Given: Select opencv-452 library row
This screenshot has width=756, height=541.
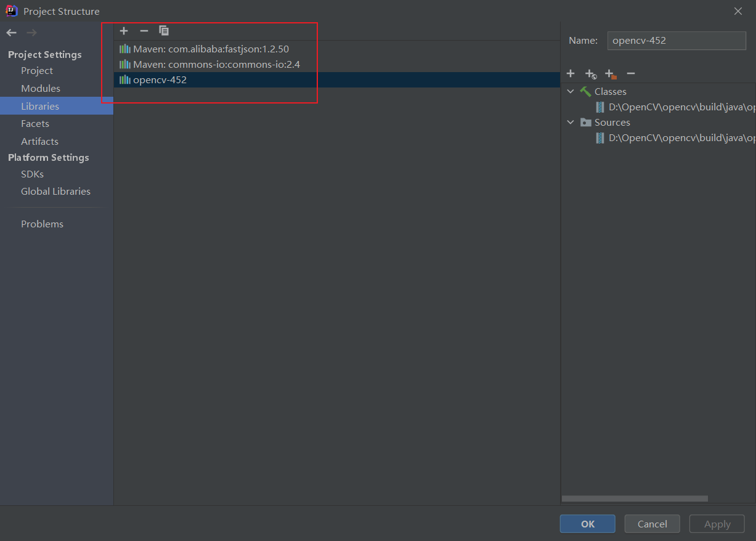Looking at the screenshot, I should pos(336,79).
